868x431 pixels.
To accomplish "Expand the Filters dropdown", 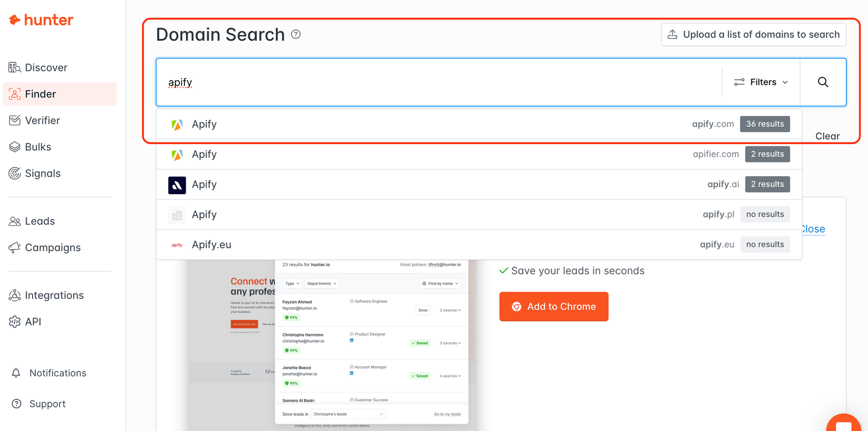I will coord(761,82).
